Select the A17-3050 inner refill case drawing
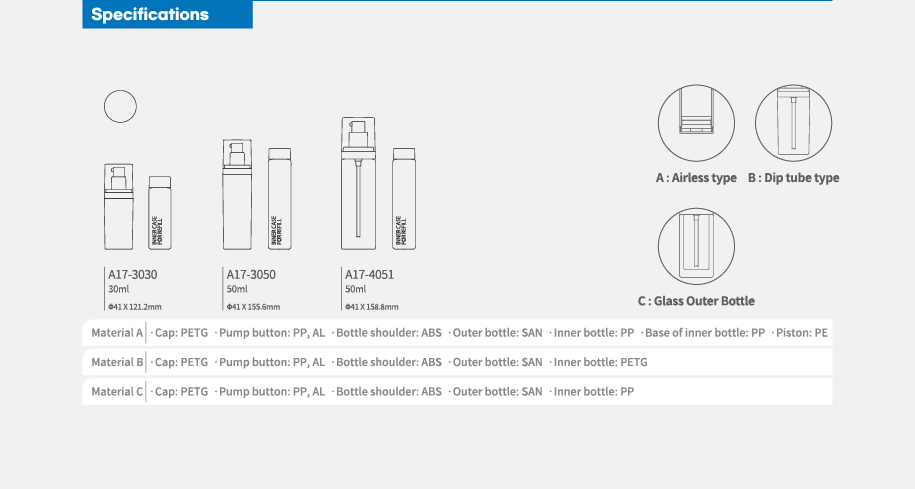915x489 pixels. (280, 199)
